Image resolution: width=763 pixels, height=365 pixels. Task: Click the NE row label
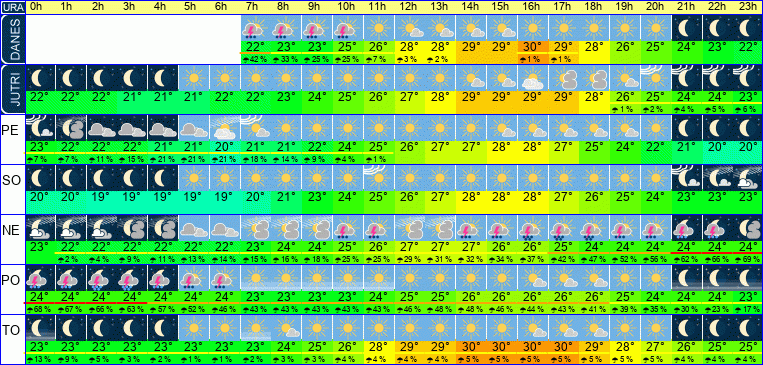(11, 231)
